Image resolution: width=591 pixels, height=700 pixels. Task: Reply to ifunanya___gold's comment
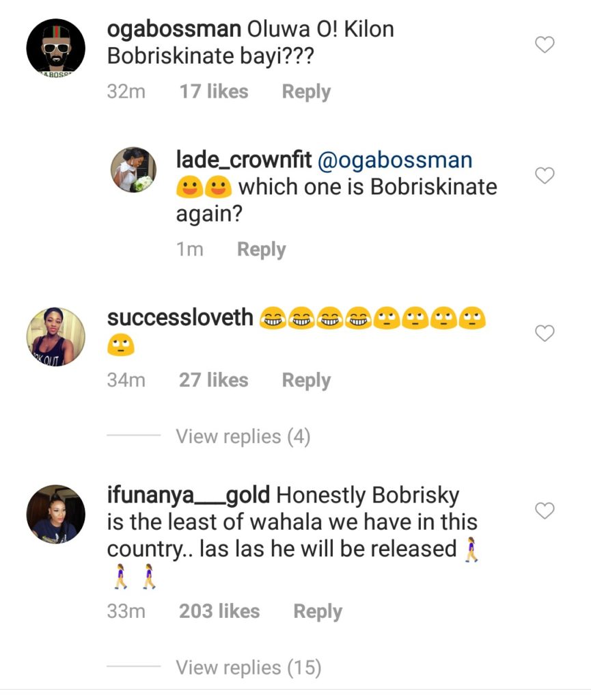click(x=318, y=611)
